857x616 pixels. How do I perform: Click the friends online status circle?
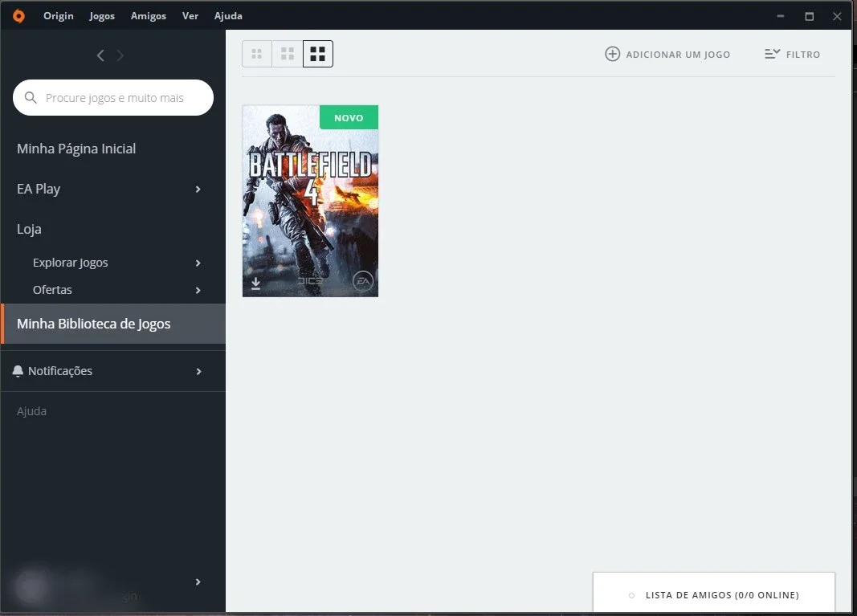coord(632,595)
